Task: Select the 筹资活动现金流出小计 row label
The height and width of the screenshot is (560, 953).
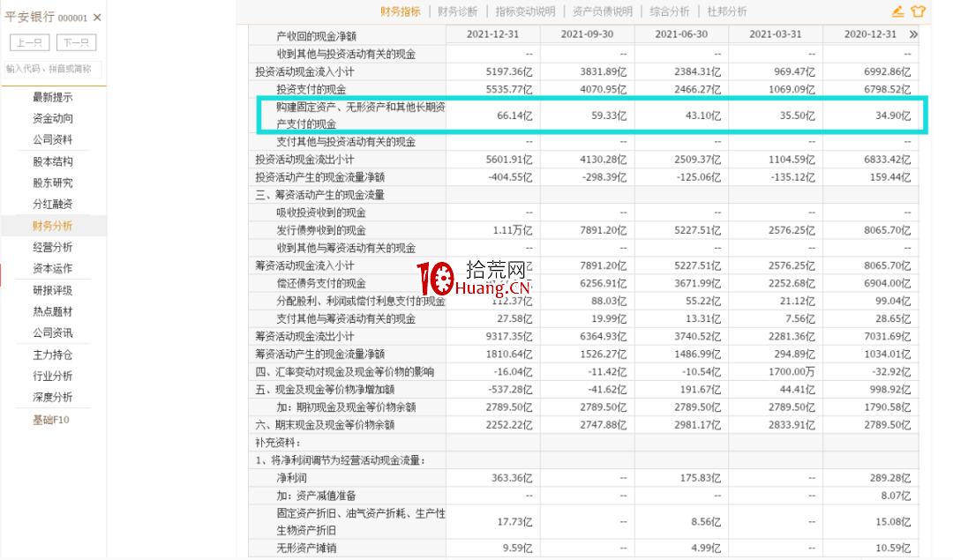Action: coord(304,337)
